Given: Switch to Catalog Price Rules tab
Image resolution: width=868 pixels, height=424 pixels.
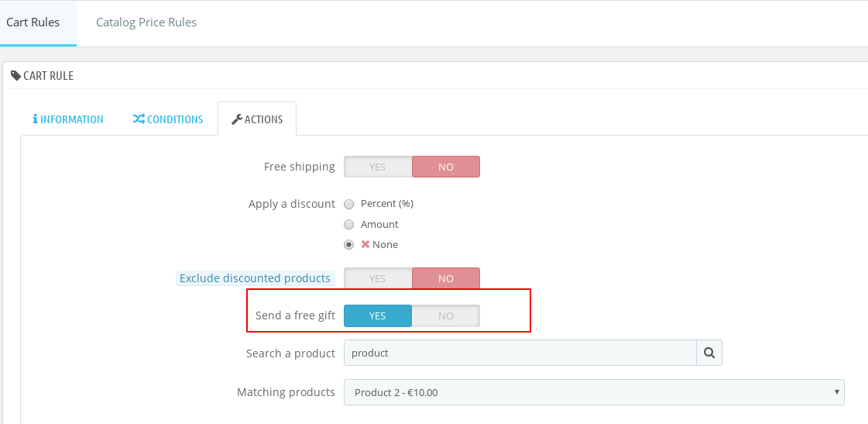Looking at the screenshot, I should click(146, 22).
